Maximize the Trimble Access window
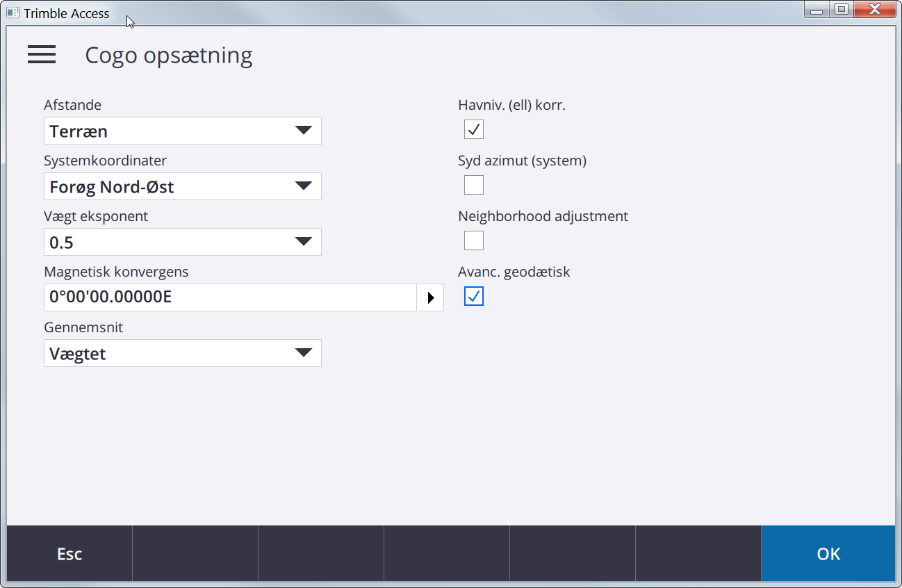This screenshot has width=902, height=588. [x=841, y=10]
